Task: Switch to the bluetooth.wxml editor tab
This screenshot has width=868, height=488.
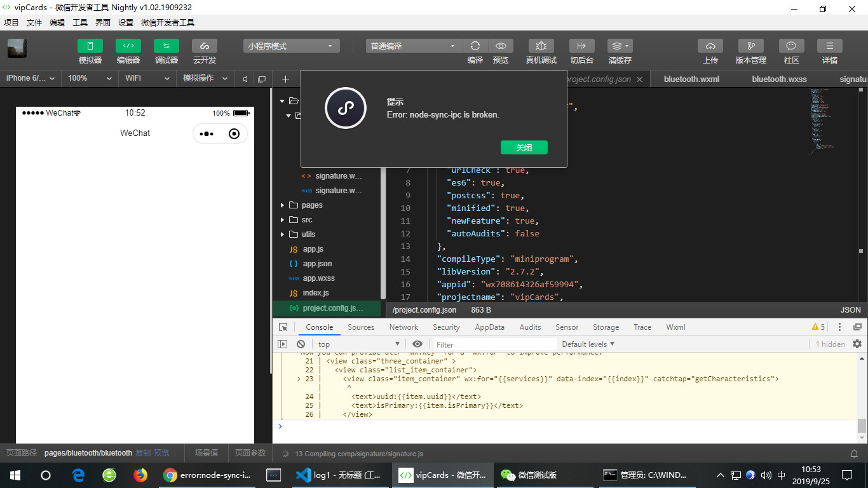Action: click(x=691, y=79)
